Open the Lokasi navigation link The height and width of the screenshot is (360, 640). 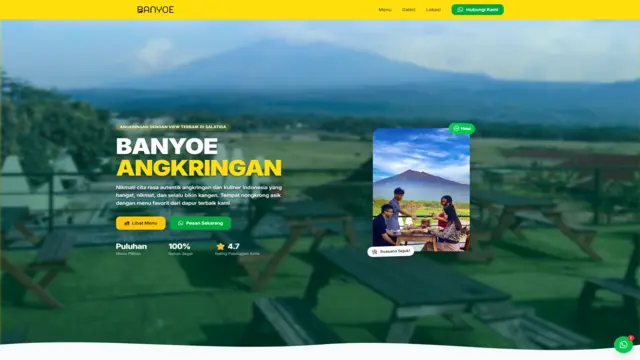(433, 9)
